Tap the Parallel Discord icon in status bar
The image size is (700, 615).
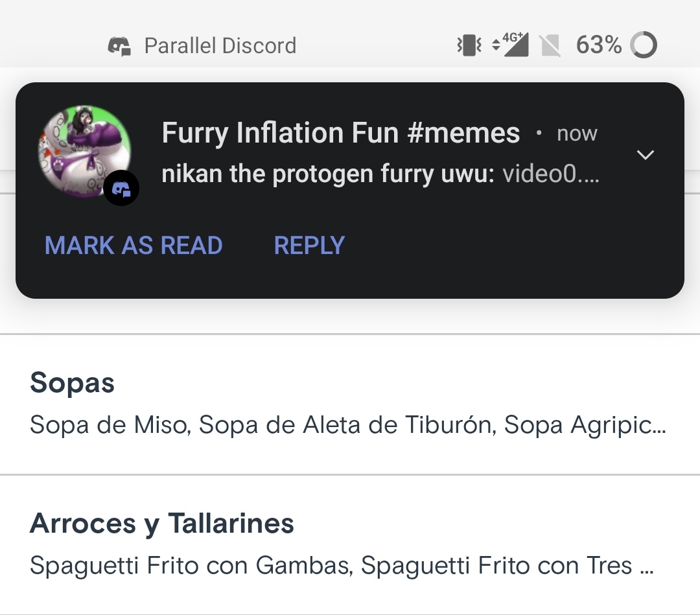pyautogui.click(x=119, y=46)
